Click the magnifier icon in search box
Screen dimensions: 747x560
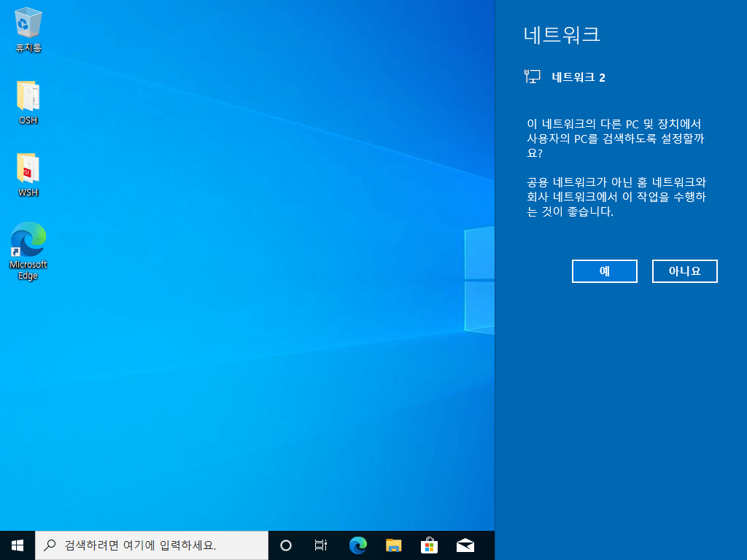[50, 545]
